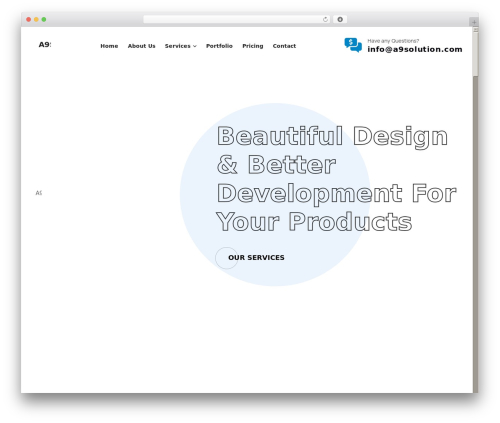This screenshot has height=423, width=500.
Task: Open the Portfolio page
Action: pyautogui.click(x=219, y=46)
